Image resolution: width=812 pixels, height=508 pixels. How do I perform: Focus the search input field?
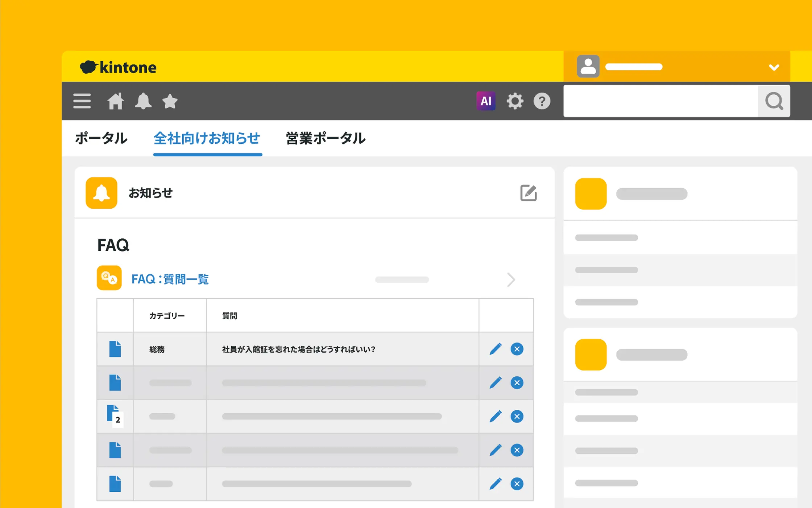pos(660,101)
